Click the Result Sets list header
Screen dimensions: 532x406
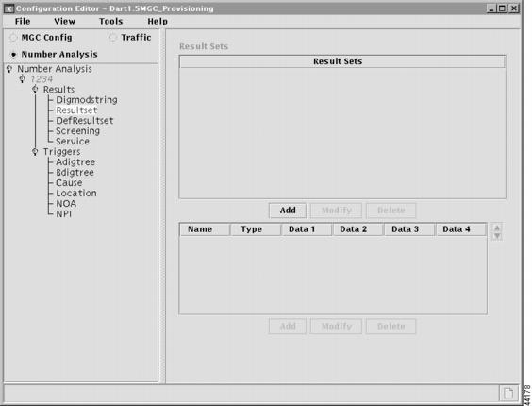[x=342, y=61]
